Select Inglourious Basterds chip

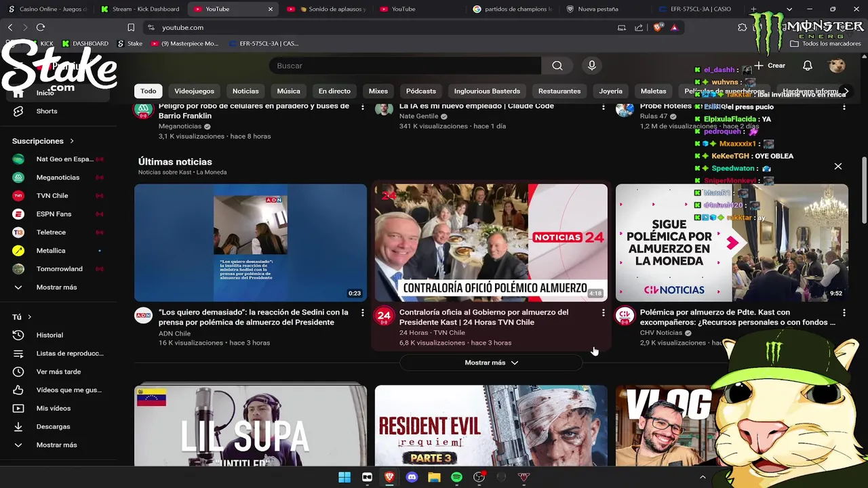(487, 91)
